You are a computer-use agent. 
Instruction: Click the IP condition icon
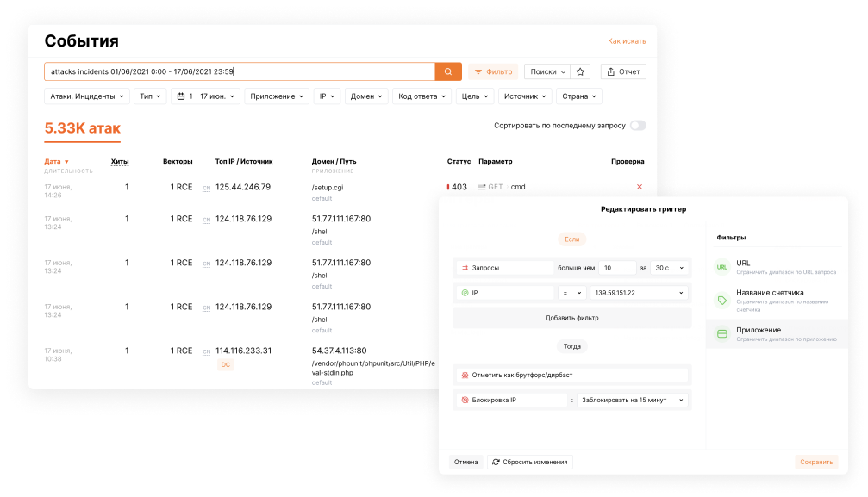coord(465,293)
